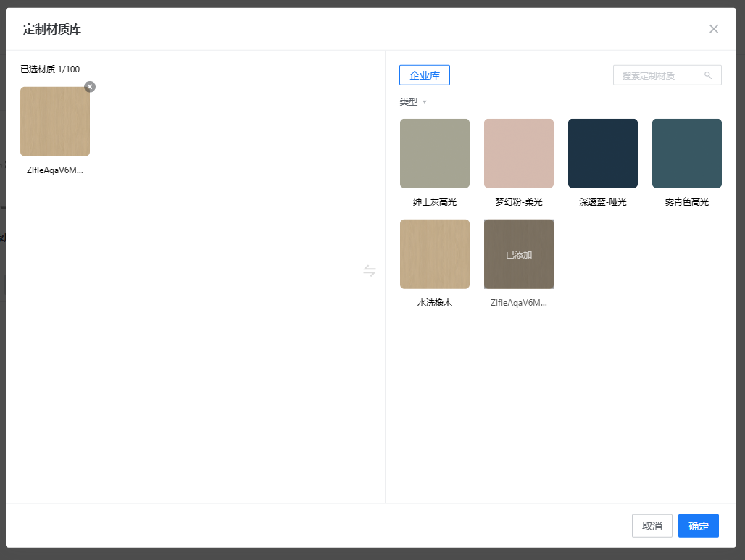This screenshot has width=745, height=560.
Task: Add the 水洗橡木 wood material swatch
Action: tap(435, 254)
